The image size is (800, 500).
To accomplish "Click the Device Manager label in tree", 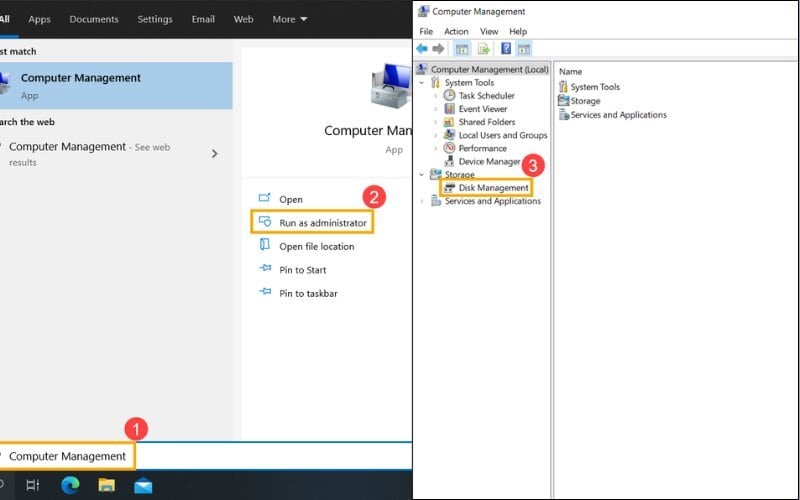I will coord(489,161).
